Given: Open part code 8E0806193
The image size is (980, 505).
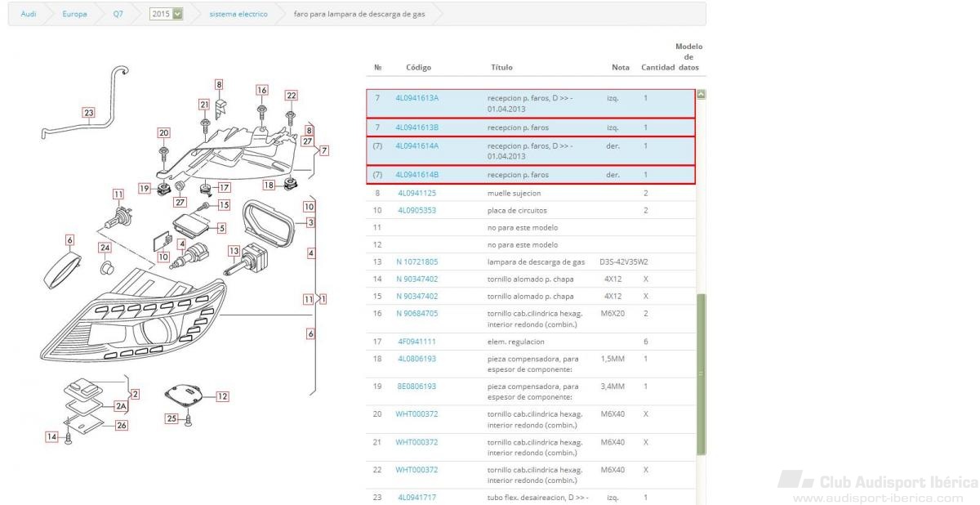Looking at the screenshot, I should [416, 387].
